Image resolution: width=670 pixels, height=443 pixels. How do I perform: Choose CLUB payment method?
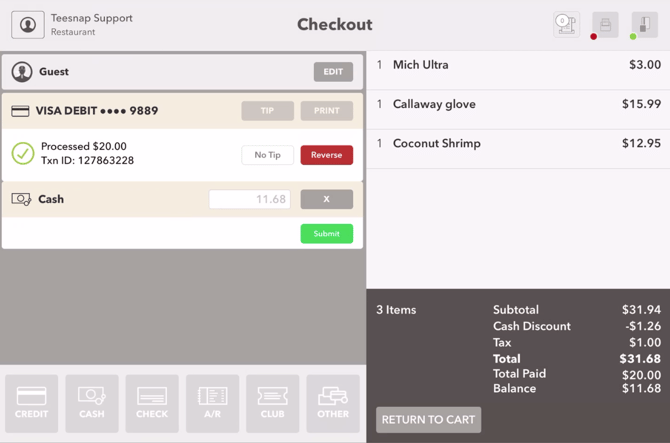coord(273,404)
